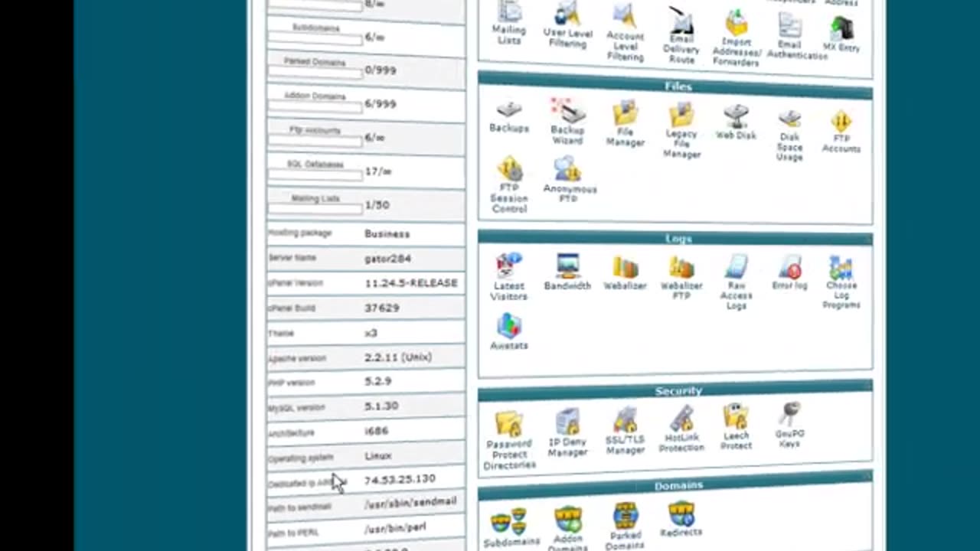The width and height of the screenshot is (980, 551).
Task: Click the dedicated IP 74.53.25.130
Action: (400, 480)
